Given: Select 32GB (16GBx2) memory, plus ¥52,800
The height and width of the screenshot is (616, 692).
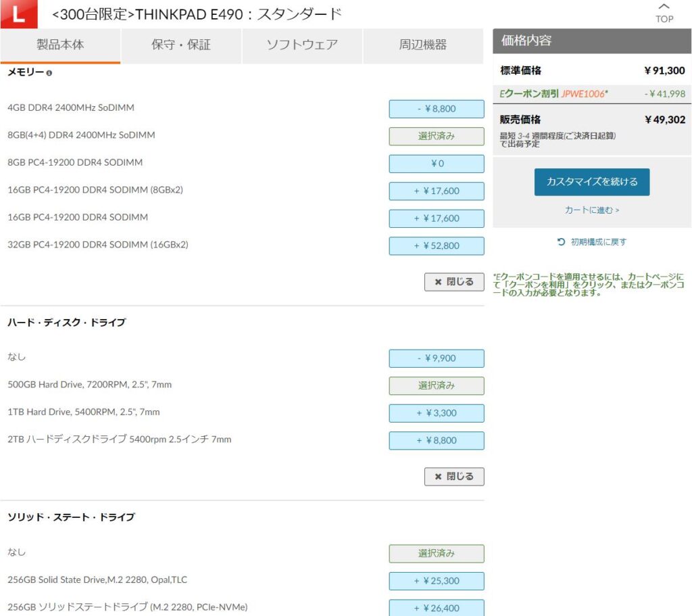Looking at the screenshot, I should point(437,246).
